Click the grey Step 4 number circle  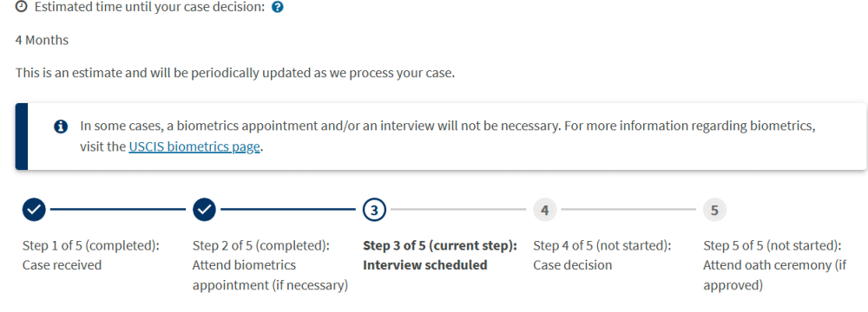coord(545,210)
